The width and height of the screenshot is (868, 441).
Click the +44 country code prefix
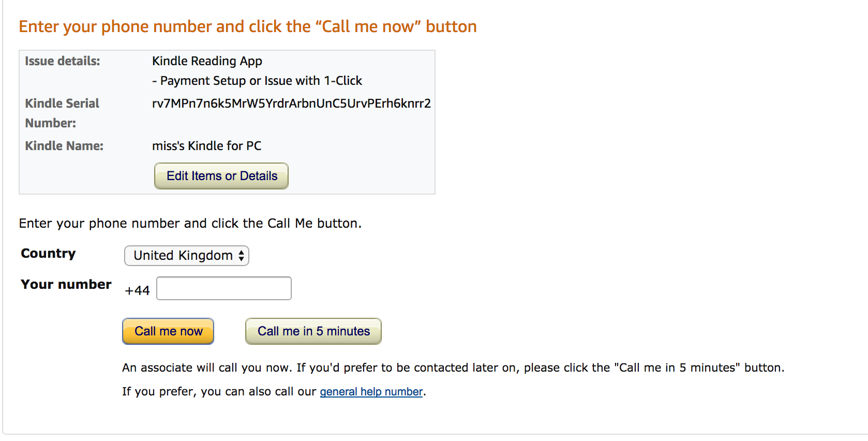tap(137, 290)
